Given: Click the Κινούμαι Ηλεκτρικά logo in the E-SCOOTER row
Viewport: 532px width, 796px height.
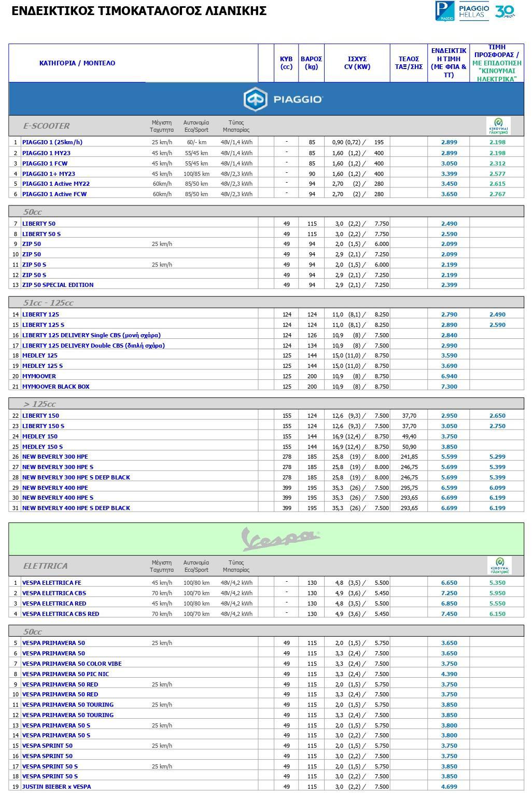Looking at the screenshot, I should (498, 126).
